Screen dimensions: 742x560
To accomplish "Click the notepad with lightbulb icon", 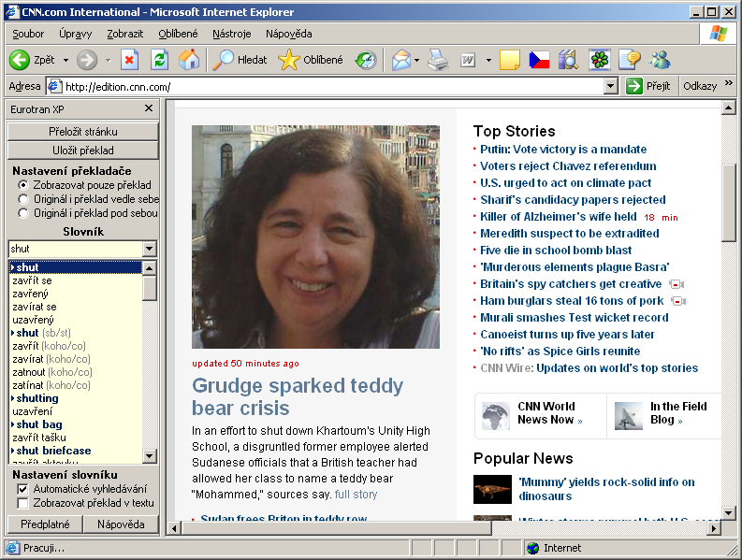I will click(x=630, y=60).
